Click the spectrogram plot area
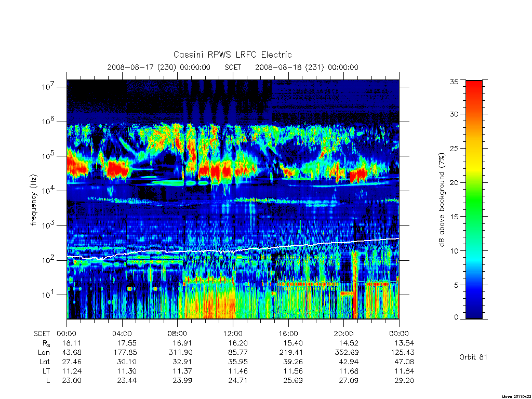532x399 pixels. (x=233, y=199)
